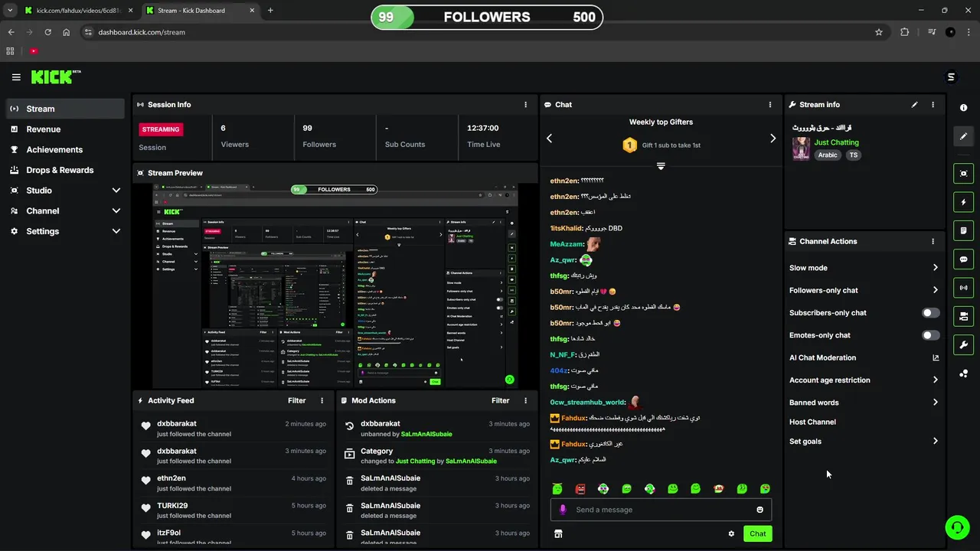
Task: Open Stream info panel options menu
Action: click(933, 105)
